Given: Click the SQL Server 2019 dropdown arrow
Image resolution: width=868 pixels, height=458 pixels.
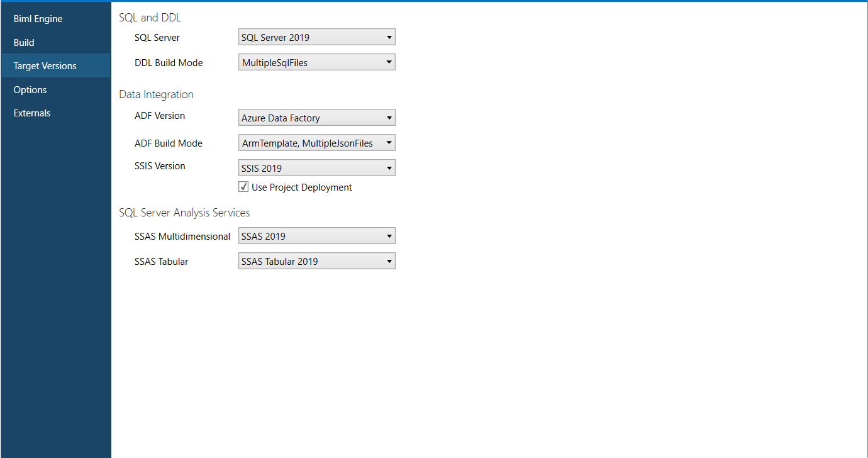Looking at the screenshot, I should pyautogui.click(x=389, y=36).
